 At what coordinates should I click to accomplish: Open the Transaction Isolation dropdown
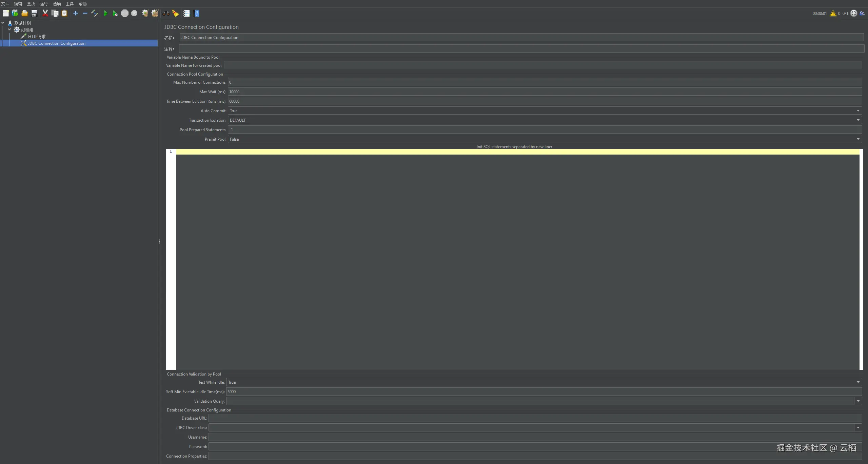pyautogui.click(x=858, y=120)
